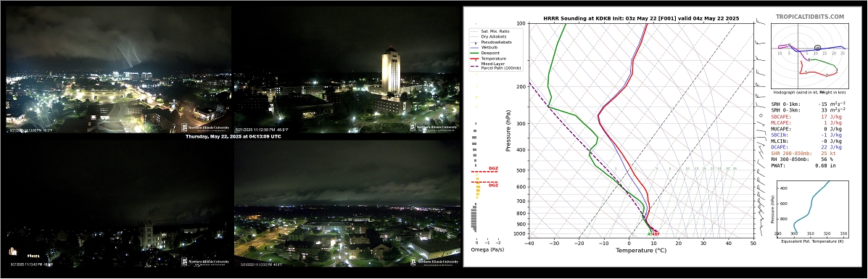Click the 'Temperature (°C)' axis label

[641, 251]
